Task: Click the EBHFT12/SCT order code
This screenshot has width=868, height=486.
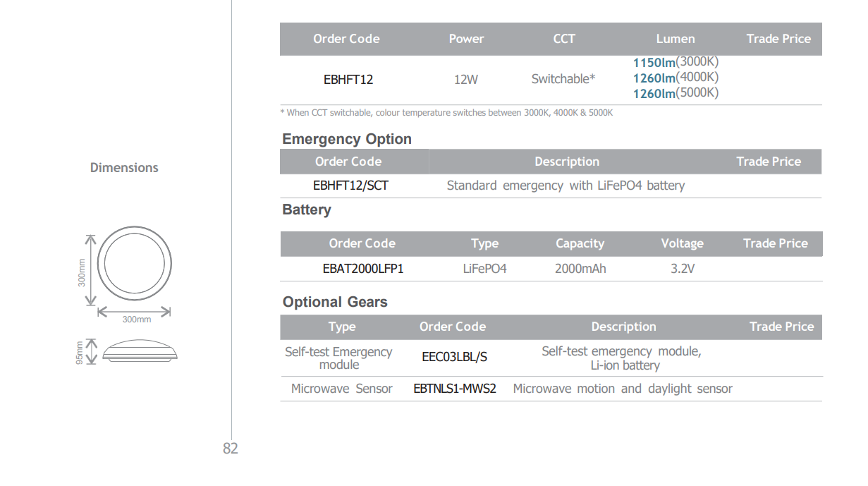Action: pos(350,186)
